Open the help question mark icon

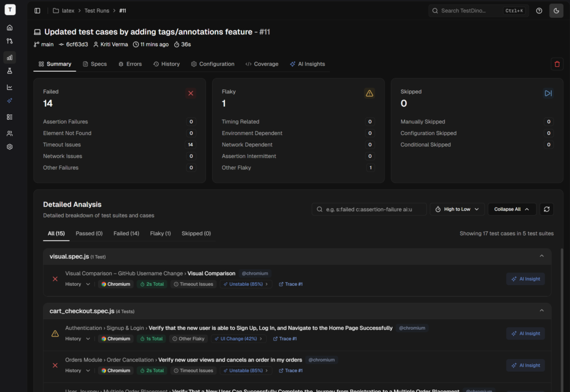(x=539, y=11)
